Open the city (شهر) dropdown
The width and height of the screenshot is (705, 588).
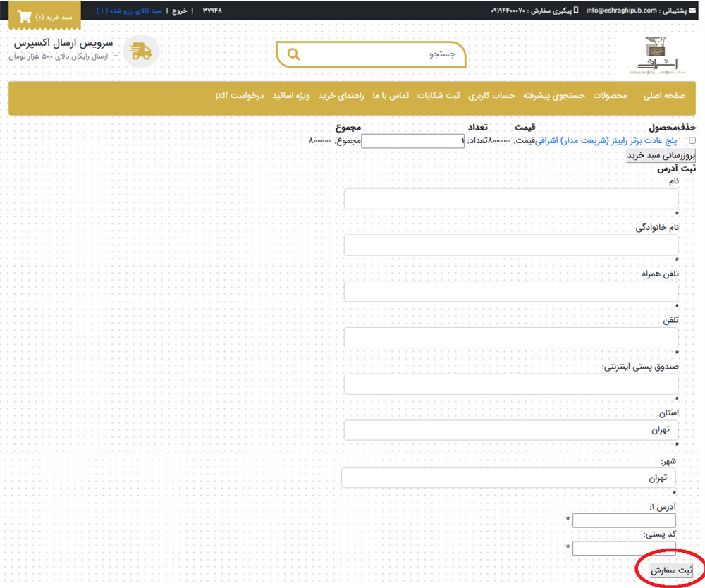(x=508, y=478)
